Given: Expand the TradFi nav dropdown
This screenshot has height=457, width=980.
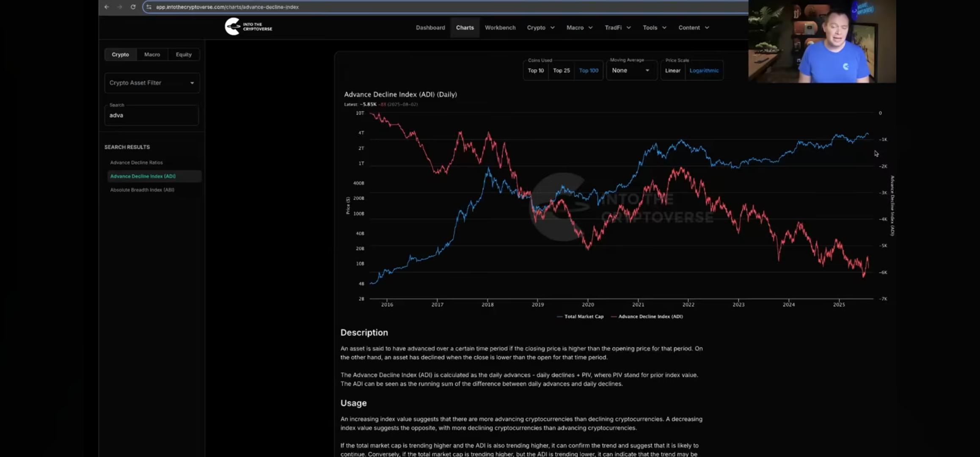Looking at the screenshot, I should 617,28.
